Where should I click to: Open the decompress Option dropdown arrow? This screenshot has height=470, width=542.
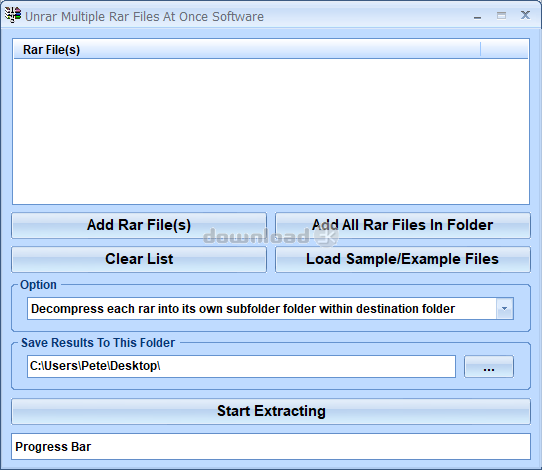coord(505,309)
